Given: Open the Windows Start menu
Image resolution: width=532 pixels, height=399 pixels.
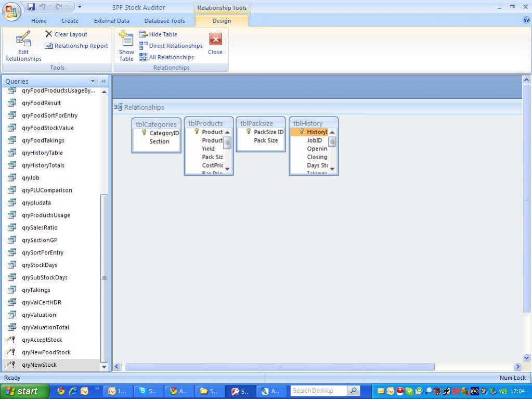Looking at the screenshot, I should pos(24,391).
